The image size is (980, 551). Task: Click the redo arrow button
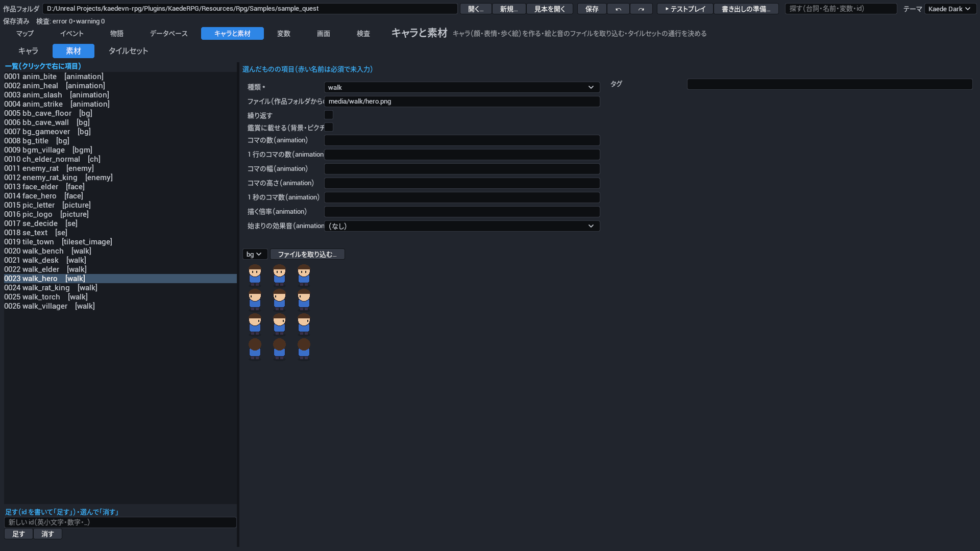coord(641,9)
